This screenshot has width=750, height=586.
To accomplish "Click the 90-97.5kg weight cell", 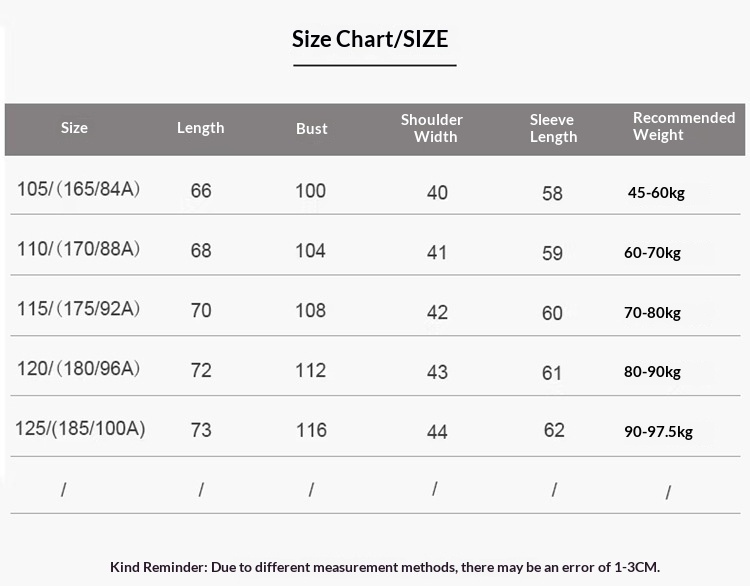I will (658, 432).
